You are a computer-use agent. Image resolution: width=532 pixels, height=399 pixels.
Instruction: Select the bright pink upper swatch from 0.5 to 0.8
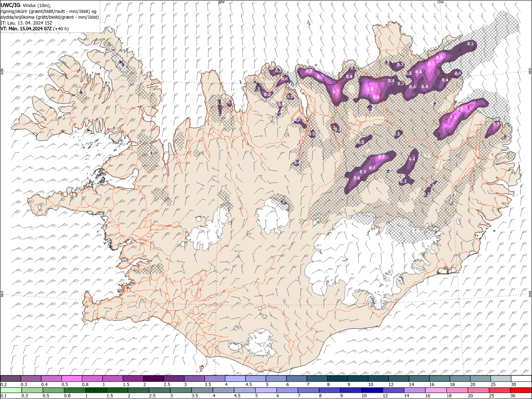pos(71,379)
